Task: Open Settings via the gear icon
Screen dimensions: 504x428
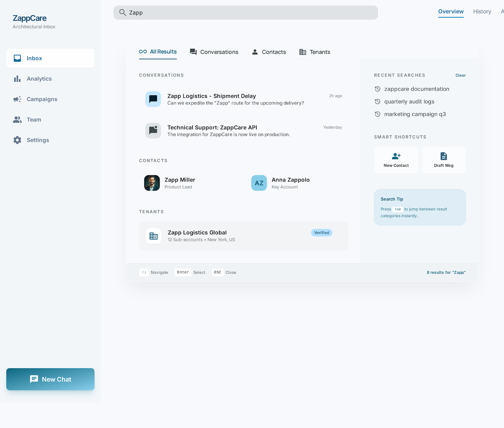Action: [x=17, y=140]
